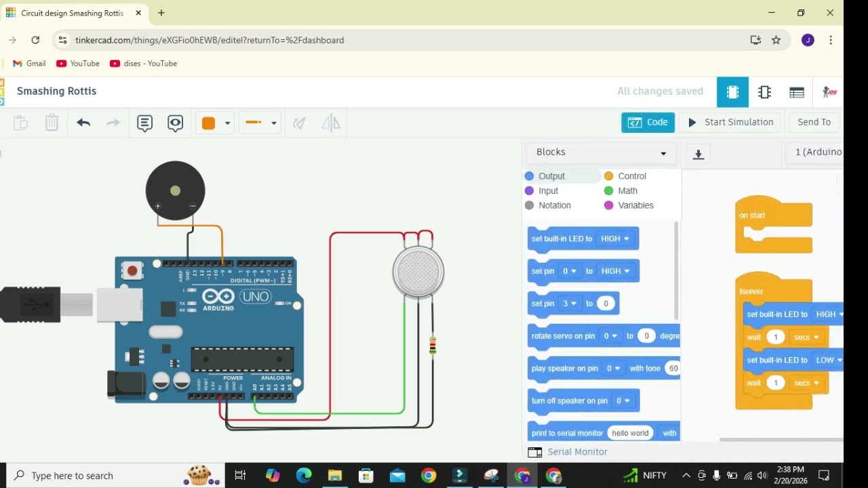Select the piezo buzzer component
868x488 pixels.
[x=175, y=190]
